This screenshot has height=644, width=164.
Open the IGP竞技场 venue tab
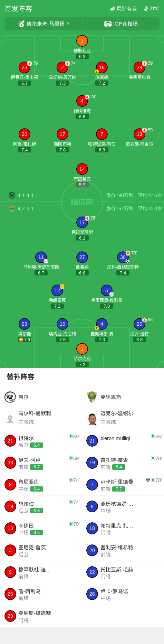121,24
